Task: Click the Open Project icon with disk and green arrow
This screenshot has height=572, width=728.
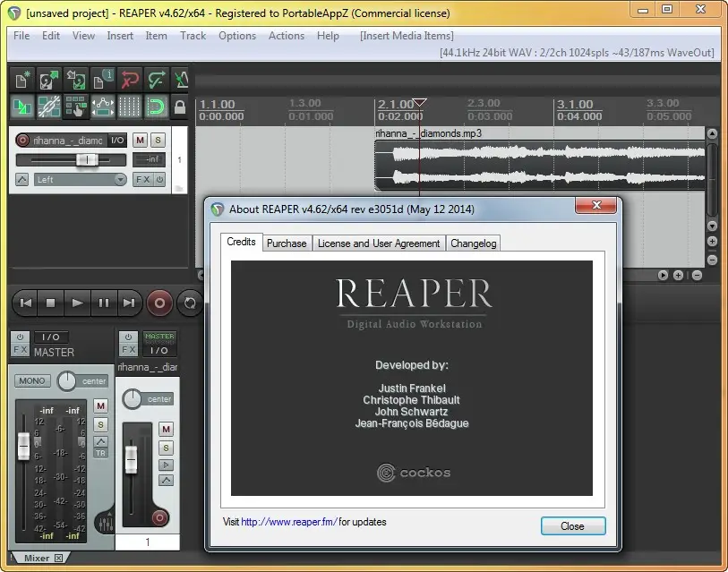Action: [48, 80]
